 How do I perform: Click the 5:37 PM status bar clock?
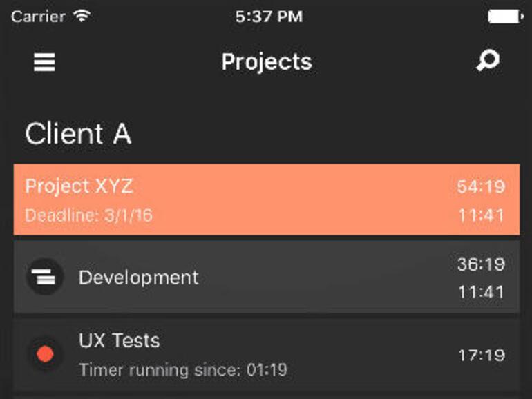[268, 17]
